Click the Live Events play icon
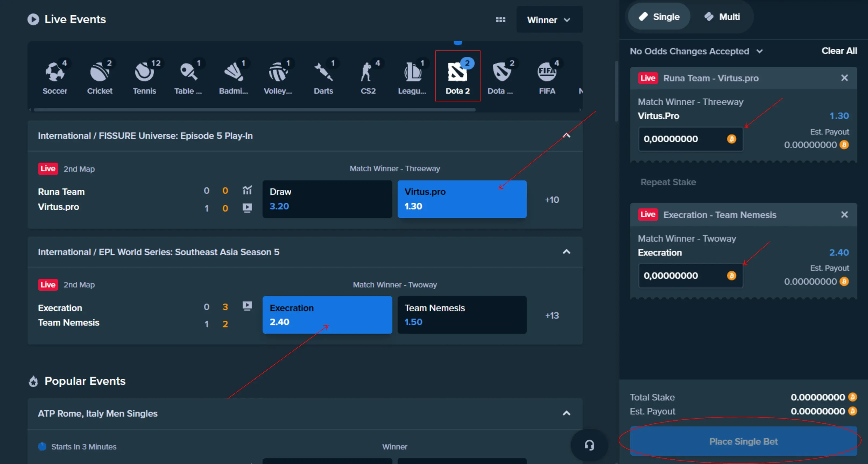Screen dimensions: 868x464 [33, 20]
